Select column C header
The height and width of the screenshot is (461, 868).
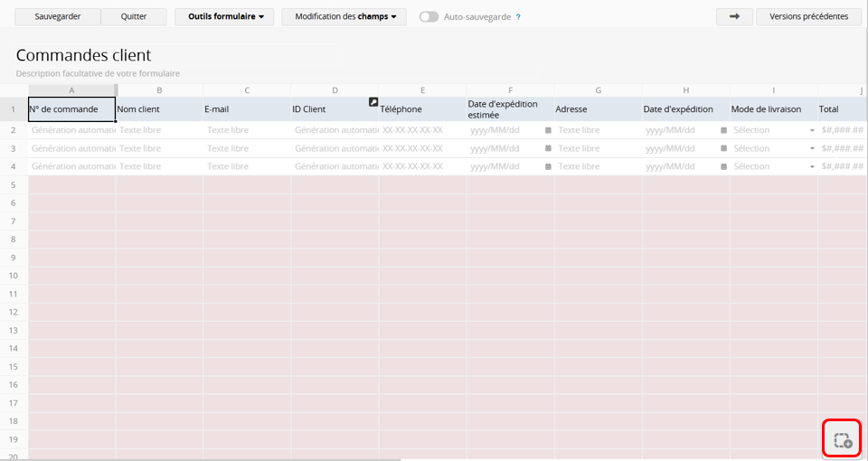pyautogui.click(x=247, y=90)
